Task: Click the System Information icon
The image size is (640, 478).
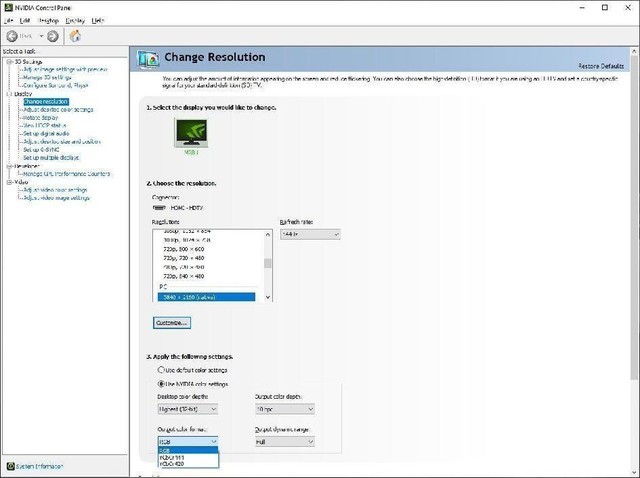Action: click(x=10, y=466)
